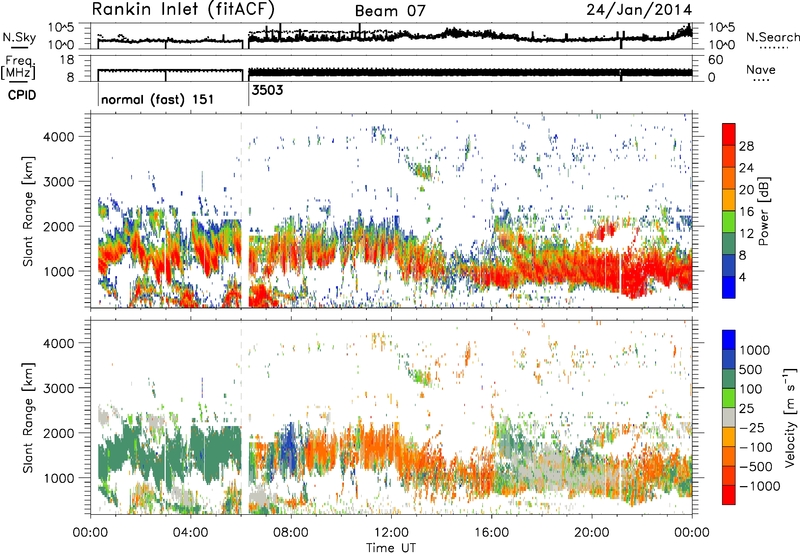This screenshot has height=554, width=800.
Task: Click the 'Rankin Inlet (fitACF)' title text
Action: 183,9
